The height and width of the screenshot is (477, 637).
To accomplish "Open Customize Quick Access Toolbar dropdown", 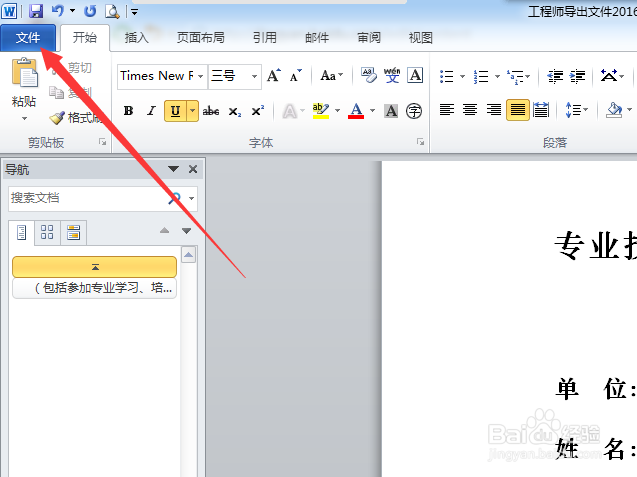I will [134, 12].
